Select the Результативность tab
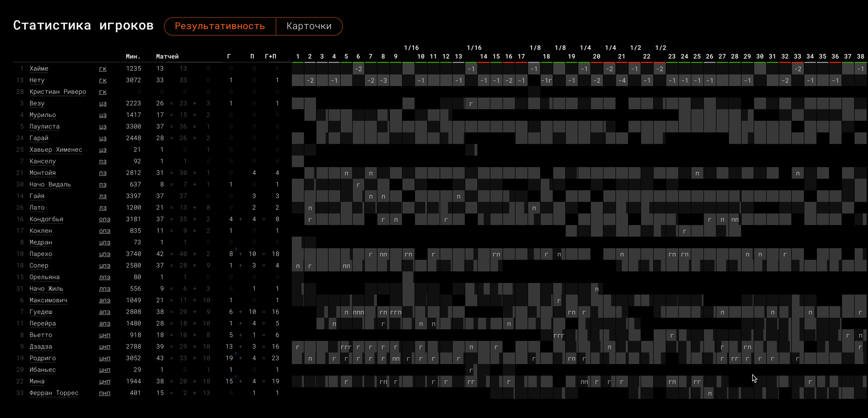The image size is (868, 418). [220, 26]
